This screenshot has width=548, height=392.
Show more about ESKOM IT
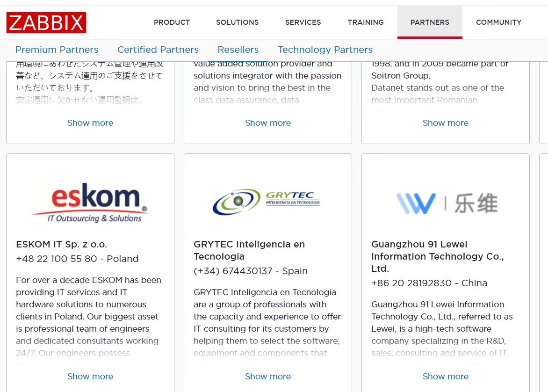[90, 376]
